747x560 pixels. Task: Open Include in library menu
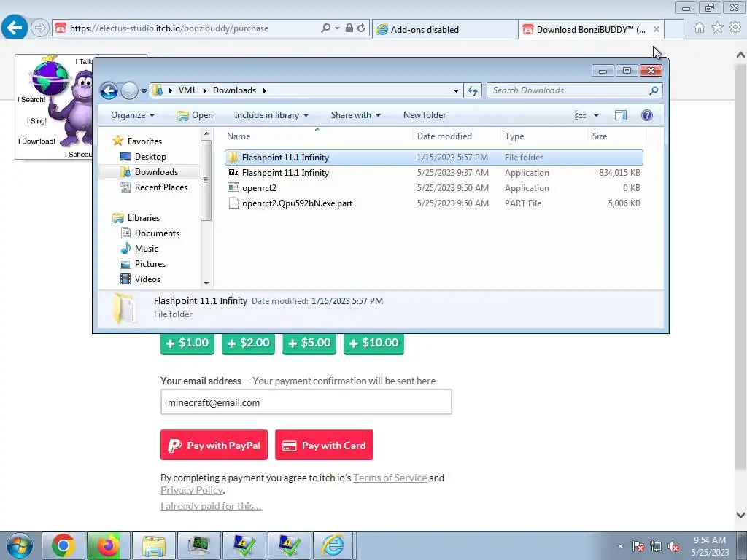click(271, 115)
